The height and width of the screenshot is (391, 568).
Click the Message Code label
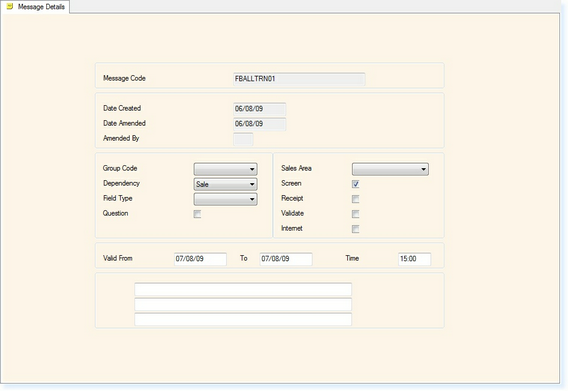pyautogui.click(x=124, y=78)
